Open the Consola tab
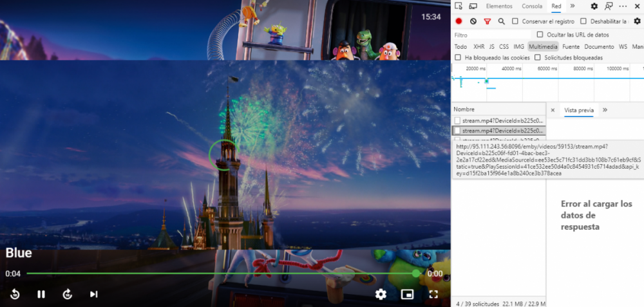Screen dimensions: 644x307 (x=532, y=6)
